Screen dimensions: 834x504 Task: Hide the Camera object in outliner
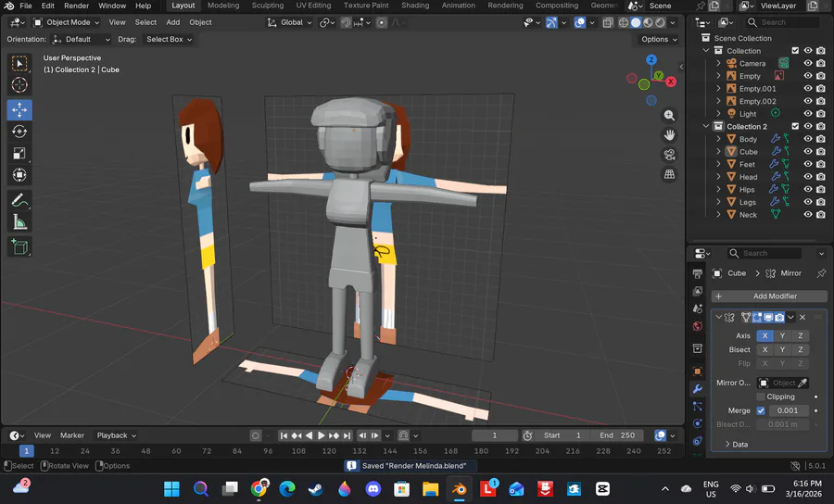pyautogui.click(x=807, y=64)
